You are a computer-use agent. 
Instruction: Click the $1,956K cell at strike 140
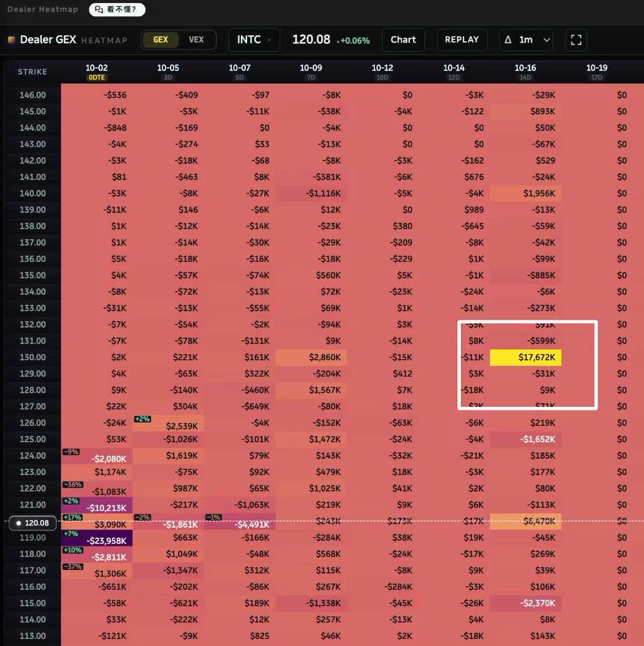pos(526,193)
